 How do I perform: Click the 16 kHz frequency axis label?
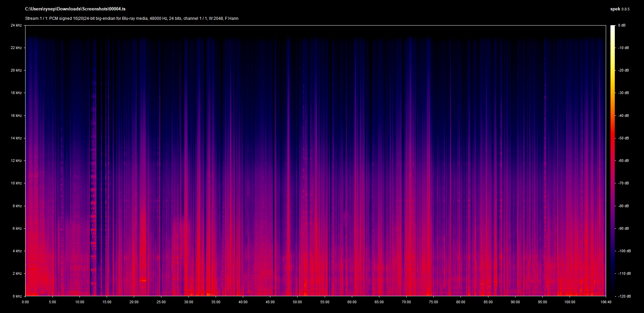pos(16,116)
